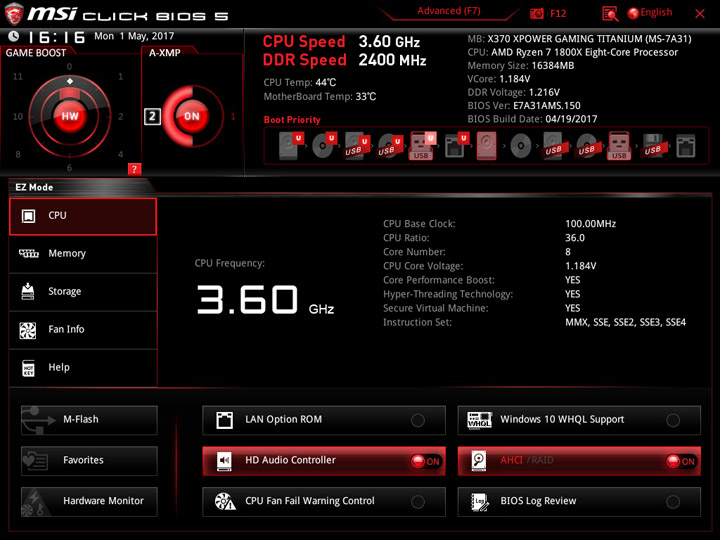Open the Favorites menu
720x540 pixels.
coord(89,461)
